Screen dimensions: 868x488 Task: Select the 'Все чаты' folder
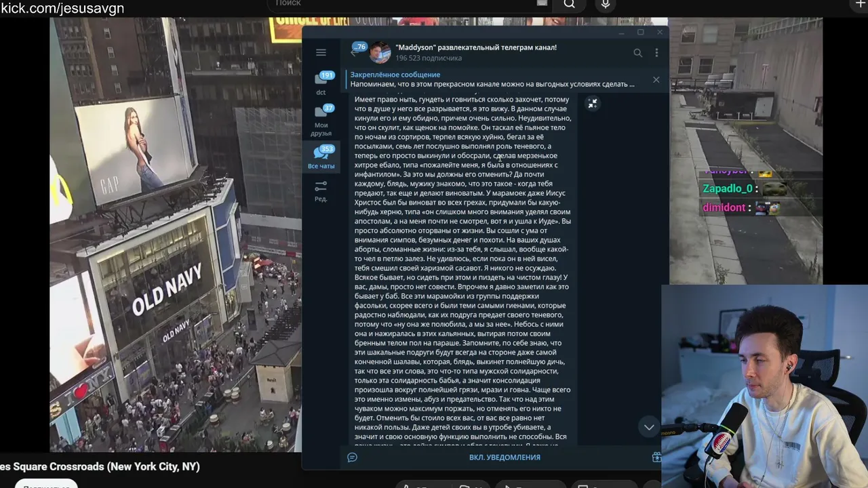(321, 157)
